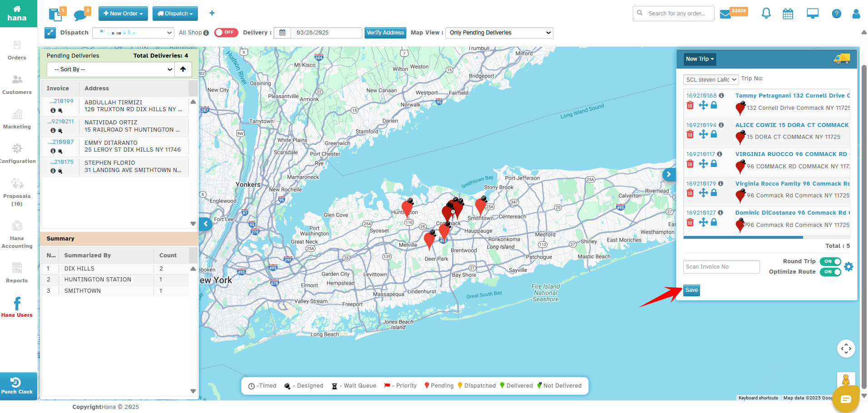The width and height of the screenshot is (868, 413).
Task: Toggle the Round Trip switch
Action: (x=830, y=261)
